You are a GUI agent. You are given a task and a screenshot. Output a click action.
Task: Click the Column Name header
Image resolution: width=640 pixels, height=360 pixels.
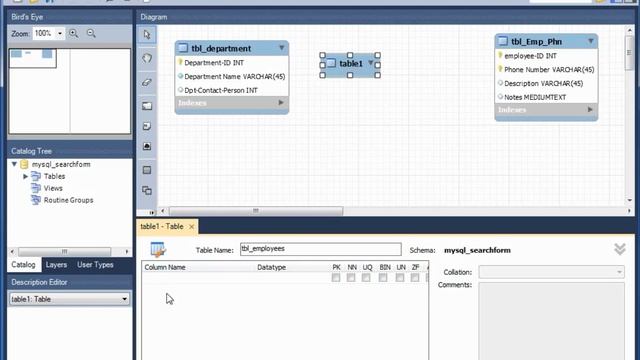[165, 267]
